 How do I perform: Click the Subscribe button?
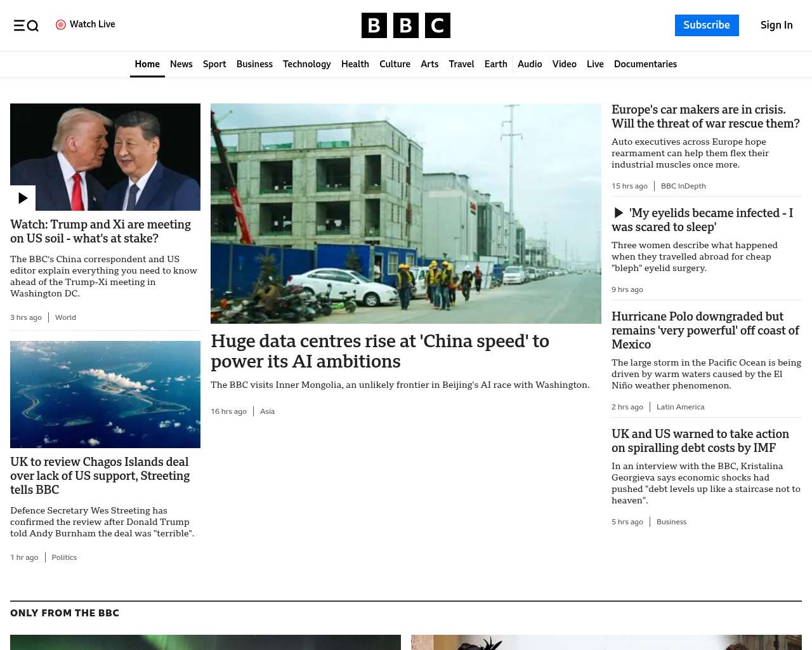[x=707, y=25]
